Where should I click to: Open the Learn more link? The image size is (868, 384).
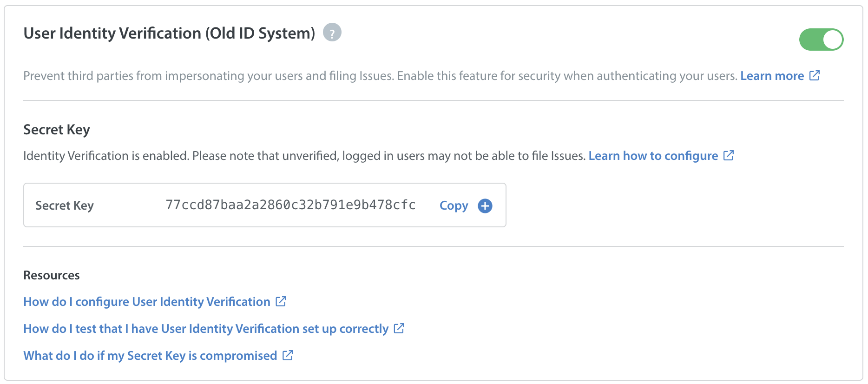(x=772, y=76)
